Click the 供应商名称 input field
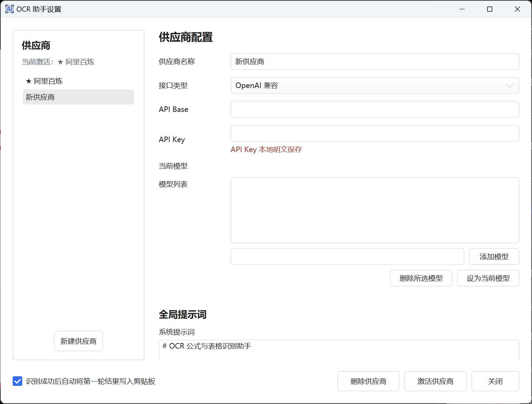Screen dimensions: 532x404 pos(375,62)
